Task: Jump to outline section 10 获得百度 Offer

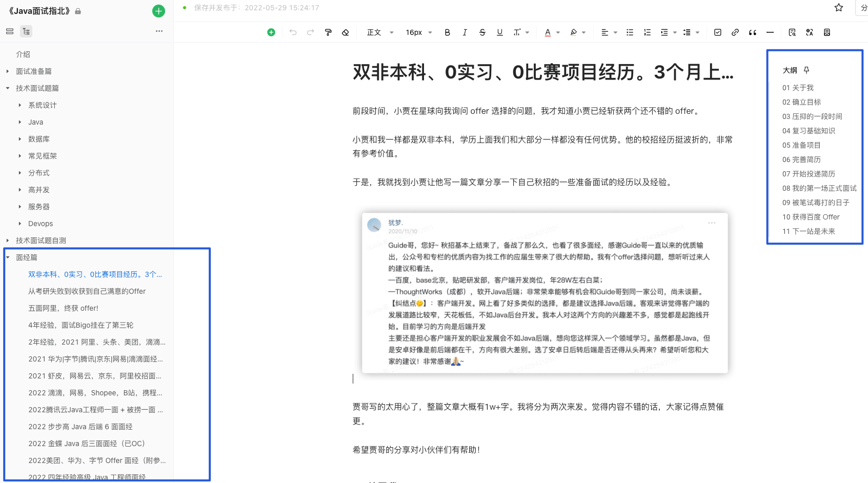Action: (811, 217)
